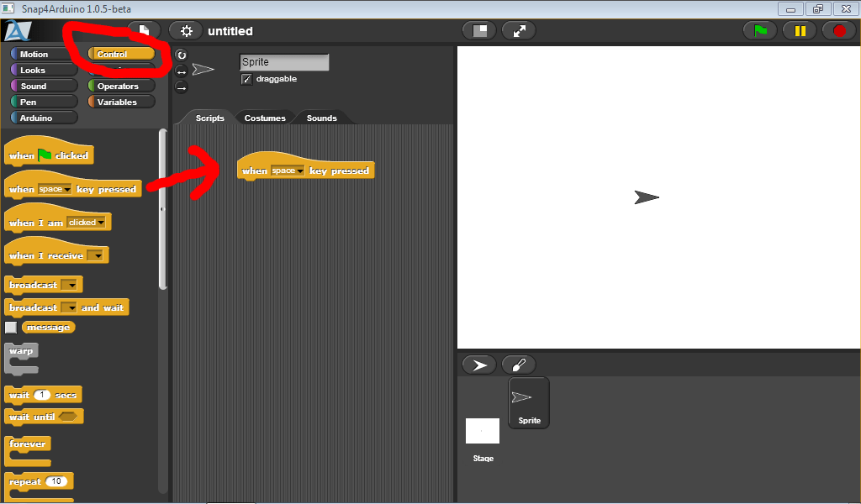
Task: Click the arrow sprite on the stage
Action: click(x=647, y=197)
